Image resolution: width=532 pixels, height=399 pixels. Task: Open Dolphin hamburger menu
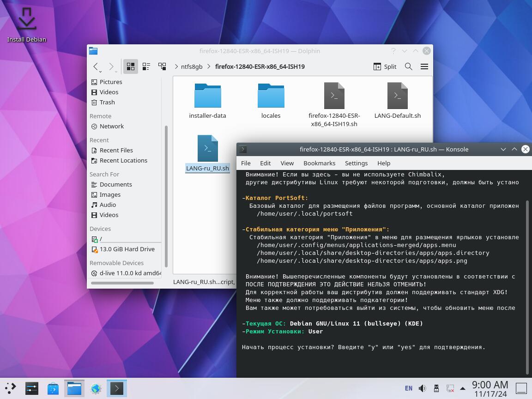click(x=424, y=66)
